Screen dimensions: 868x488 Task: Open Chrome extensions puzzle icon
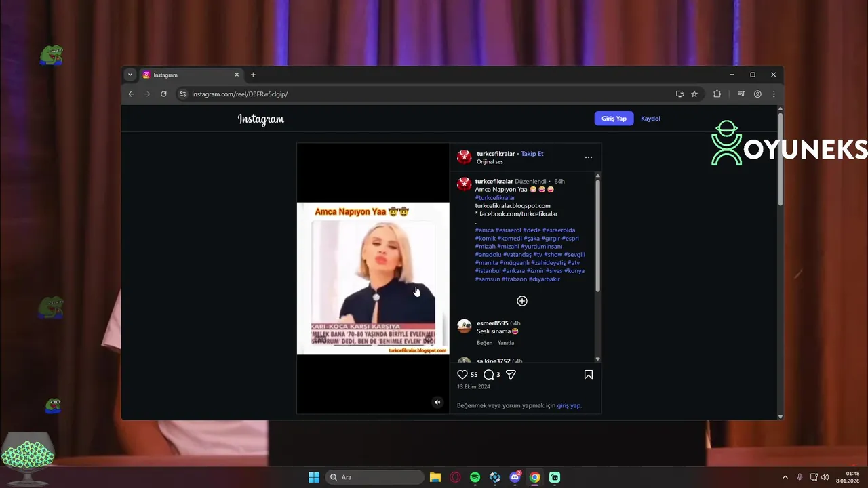[x=717, y=94]
